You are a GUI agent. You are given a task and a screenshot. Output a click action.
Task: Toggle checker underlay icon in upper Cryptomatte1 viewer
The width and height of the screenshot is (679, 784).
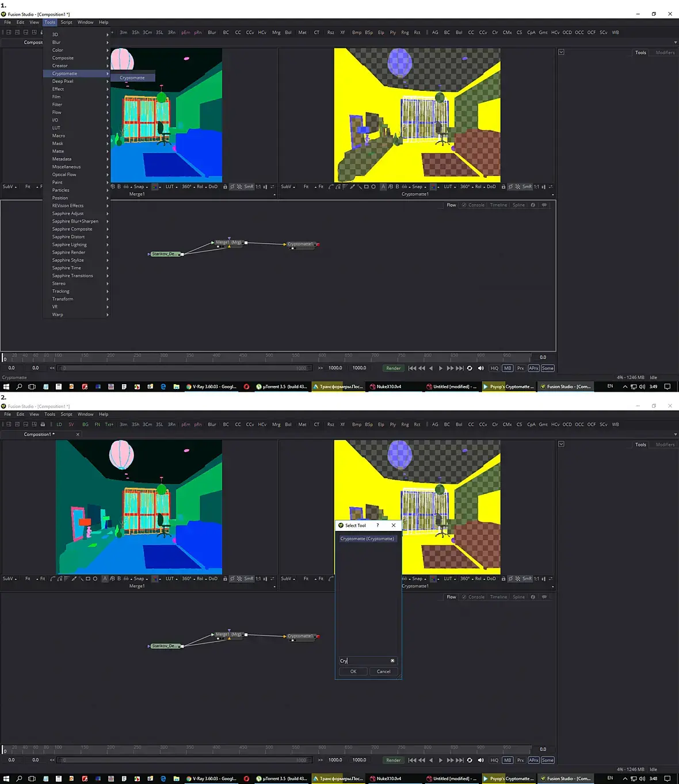517,186
